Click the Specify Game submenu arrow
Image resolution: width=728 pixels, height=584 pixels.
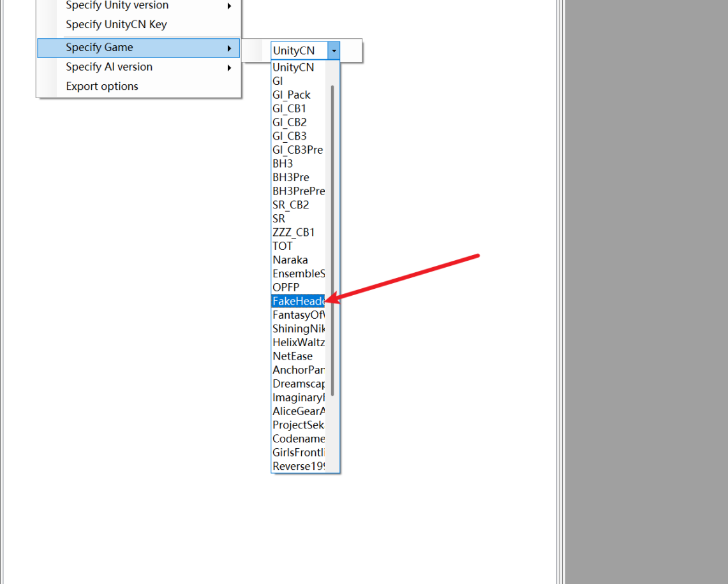click(x=229, y=48)
